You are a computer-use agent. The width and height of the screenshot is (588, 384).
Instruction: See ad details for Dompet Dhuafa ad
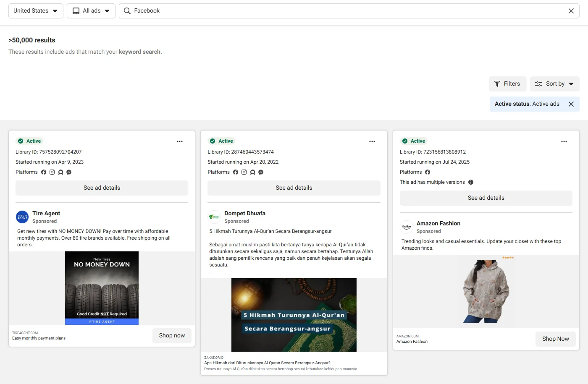[294, 188]
